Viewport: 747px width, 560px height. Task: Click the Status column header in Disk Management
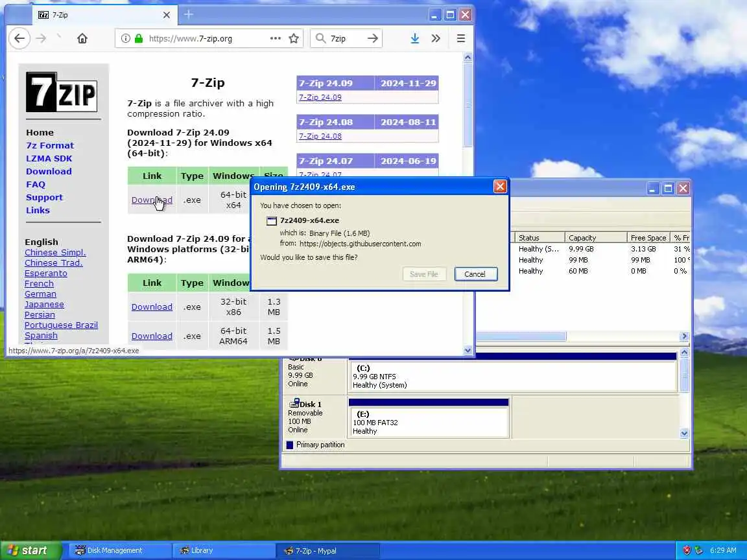(539, 238)
